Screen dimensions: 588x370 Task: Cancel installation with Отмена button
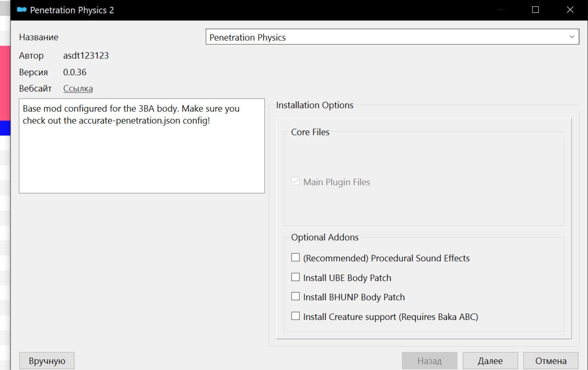[x=551, y=361]
